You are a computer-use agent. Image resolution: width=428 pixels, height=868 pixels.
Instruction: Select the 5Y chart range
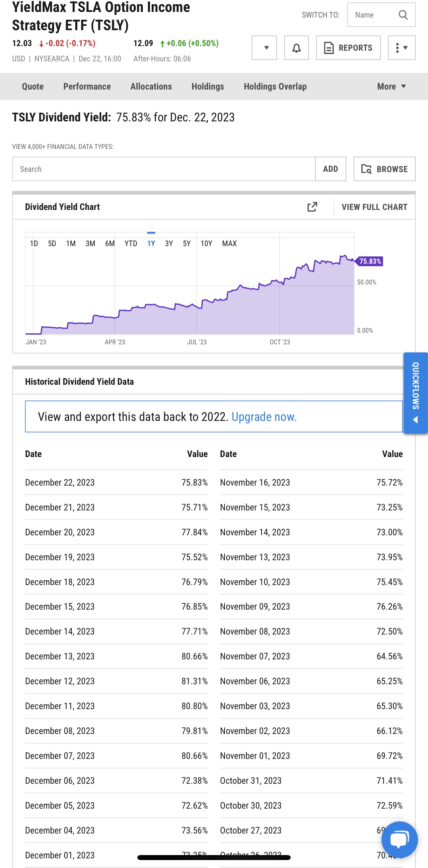pyautogui.click(x=187, y=244)
